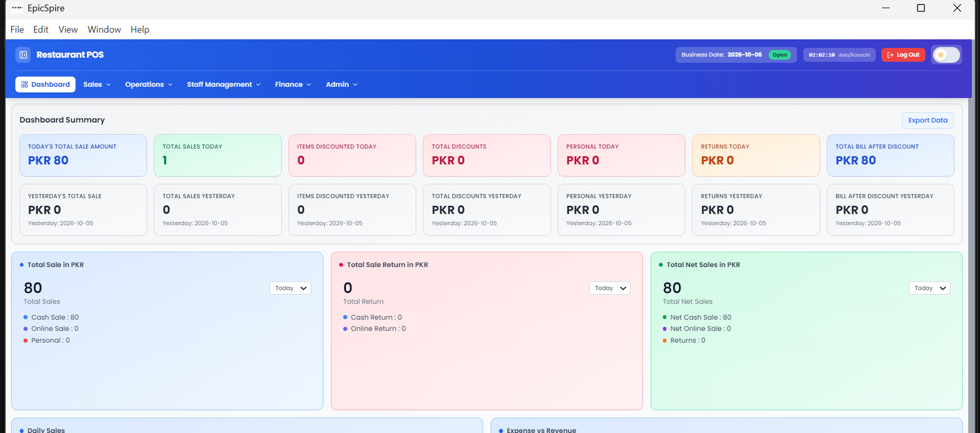Expand the Sales dropdown menu
This screenshot has height=433, width=980.
point(97,85)
